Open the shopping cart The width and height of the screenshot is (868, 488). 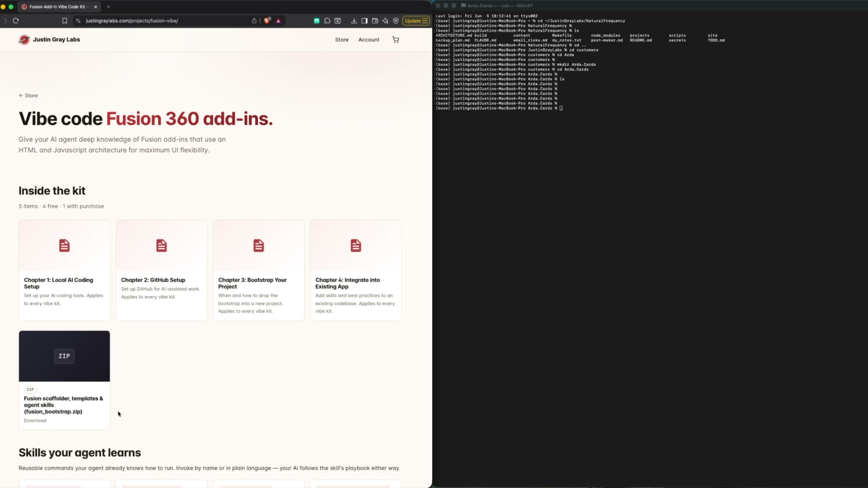pyautogui.click(x=396, y=40)
